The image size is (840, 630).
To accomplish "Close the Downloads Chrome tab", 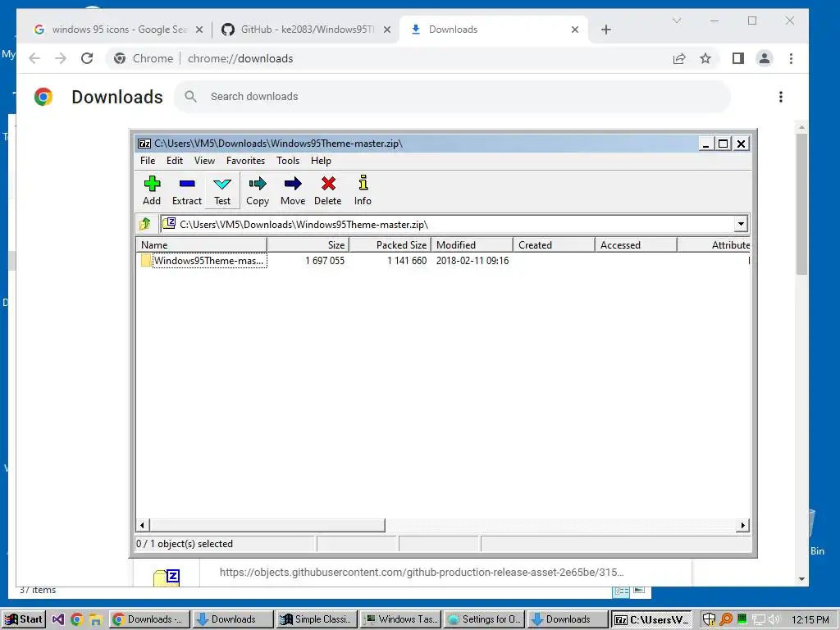I will (x=575, y=30).
